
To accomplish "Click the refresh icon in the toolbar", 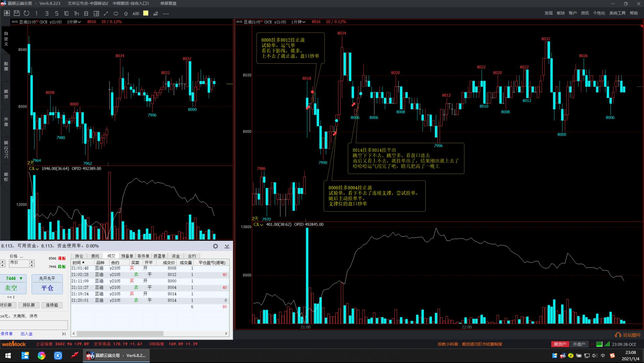I will (27, 13).
